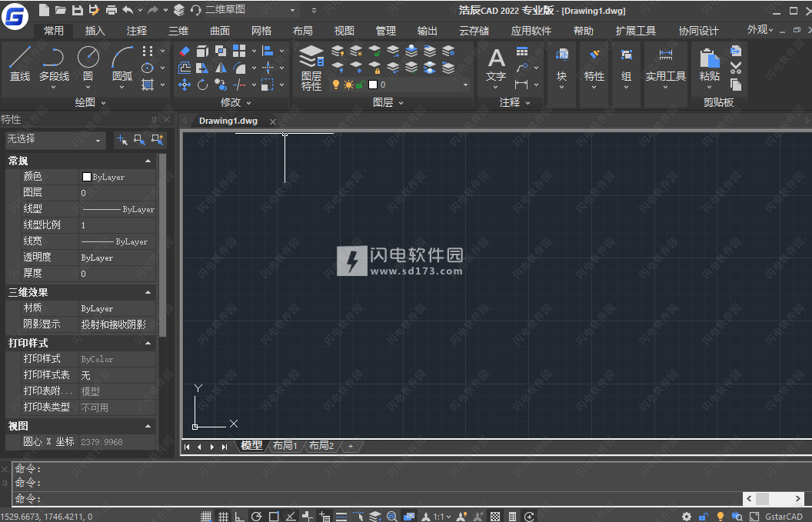Click the bottom 命令 command input line
812x522 pixels.
pos(377,499)
